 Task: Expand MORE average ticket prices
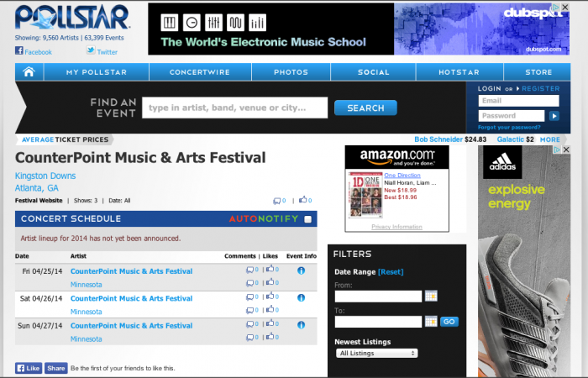click(549, 139)
